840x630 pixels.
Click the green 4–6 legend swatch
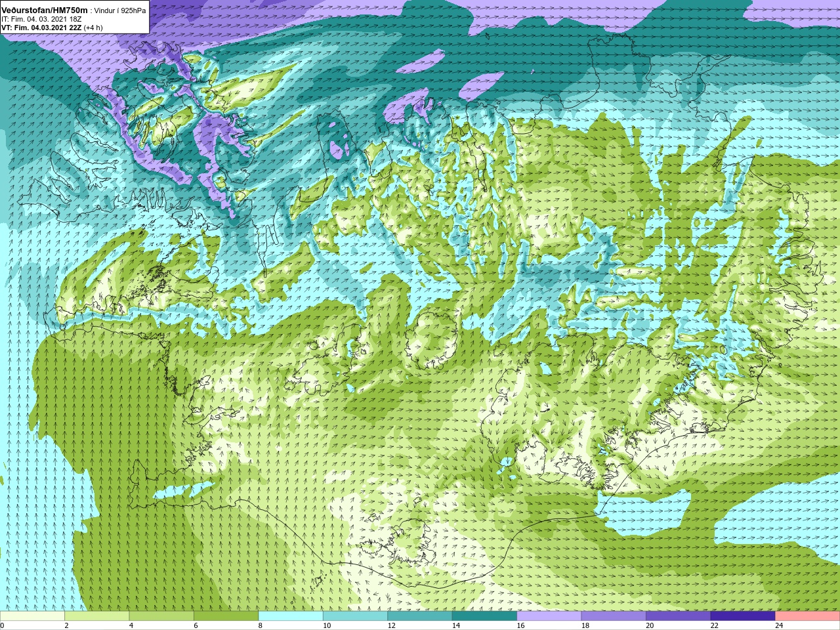161,616
